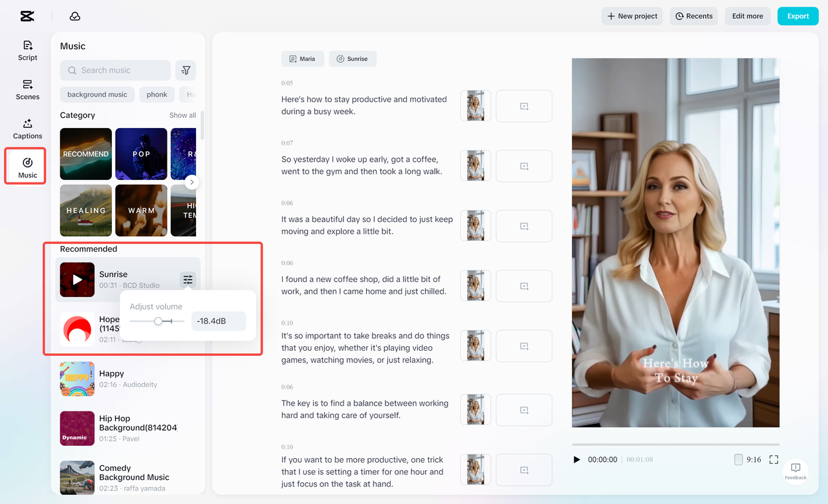Play the video preview
Viewport: 828px width, 504px height.
pos(577,459)
